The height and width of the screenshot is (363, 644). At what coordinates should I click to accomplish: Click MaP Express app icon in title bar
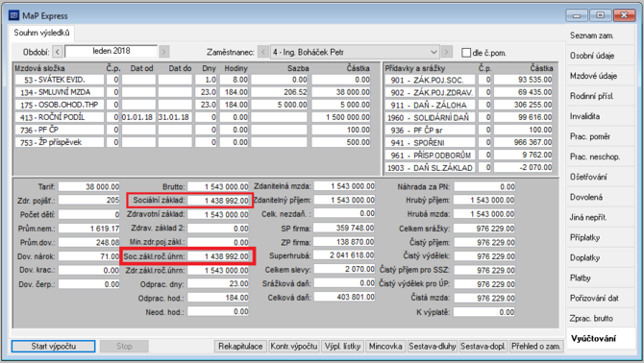13,15
